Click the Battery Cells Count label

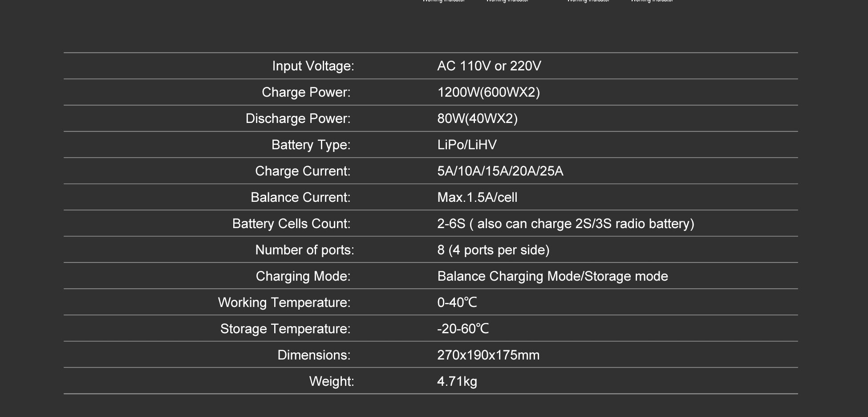tap(291, 224)
